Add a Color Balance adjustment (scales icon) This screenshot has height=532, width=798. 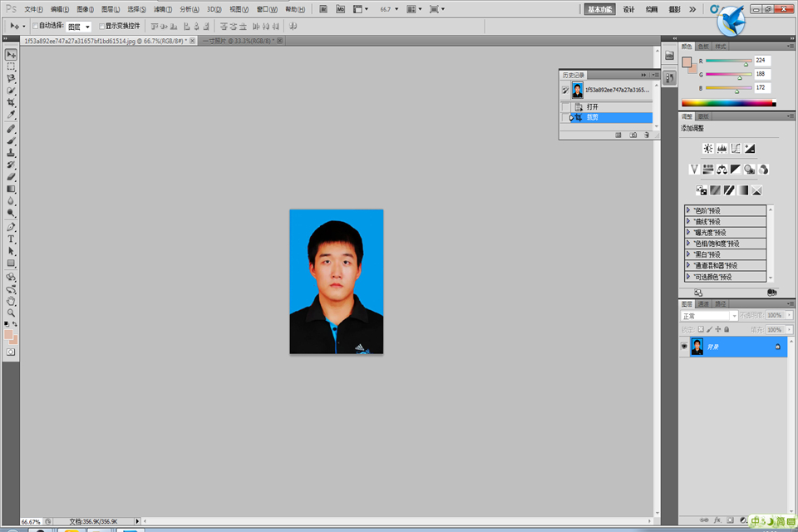tap(722, 170)
